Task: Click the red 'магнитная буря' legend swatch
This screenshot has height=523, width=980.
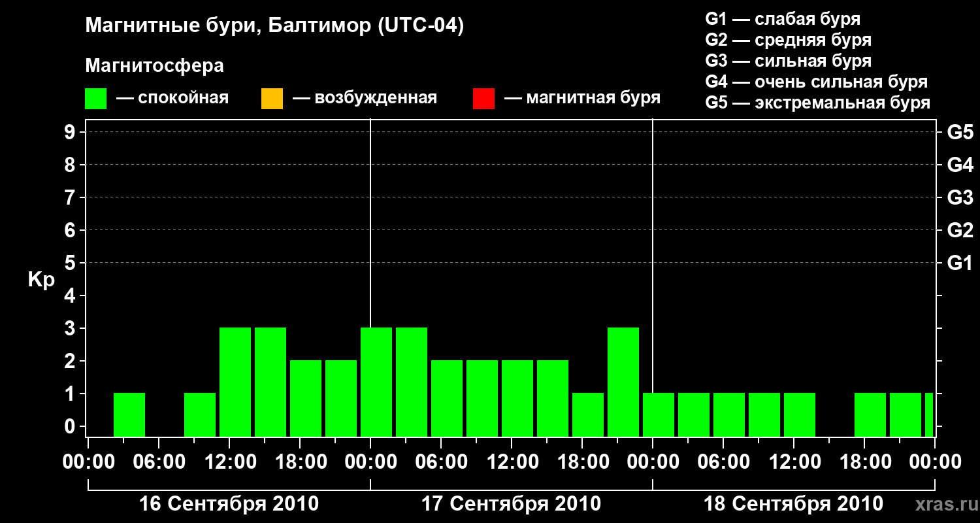Action: point(483,99)
